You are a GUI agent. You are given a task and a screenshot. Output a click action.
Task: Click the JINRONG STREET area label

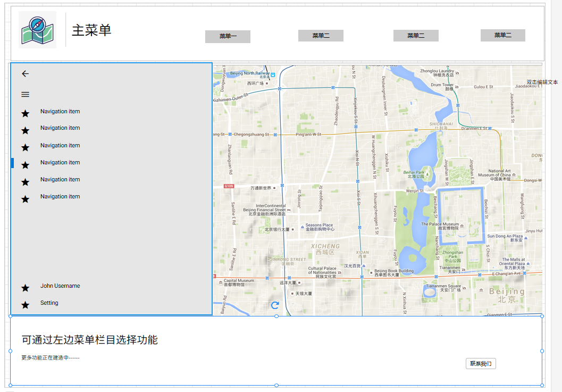[x=288, y=261]
